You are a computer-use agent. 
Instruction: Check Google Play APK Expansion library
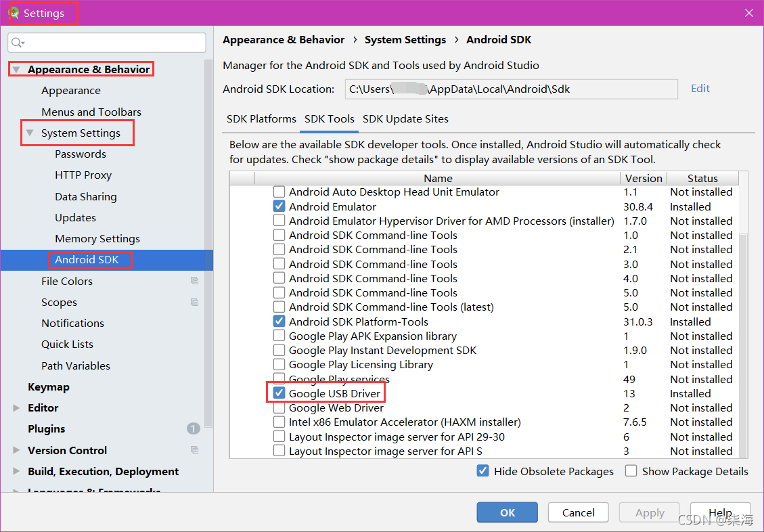279,336
